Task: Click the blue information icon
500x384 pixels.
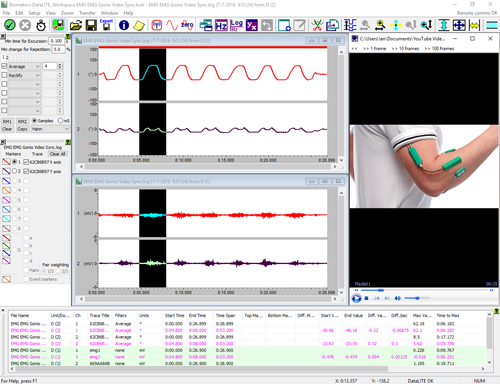Action: tap(124, 25)
